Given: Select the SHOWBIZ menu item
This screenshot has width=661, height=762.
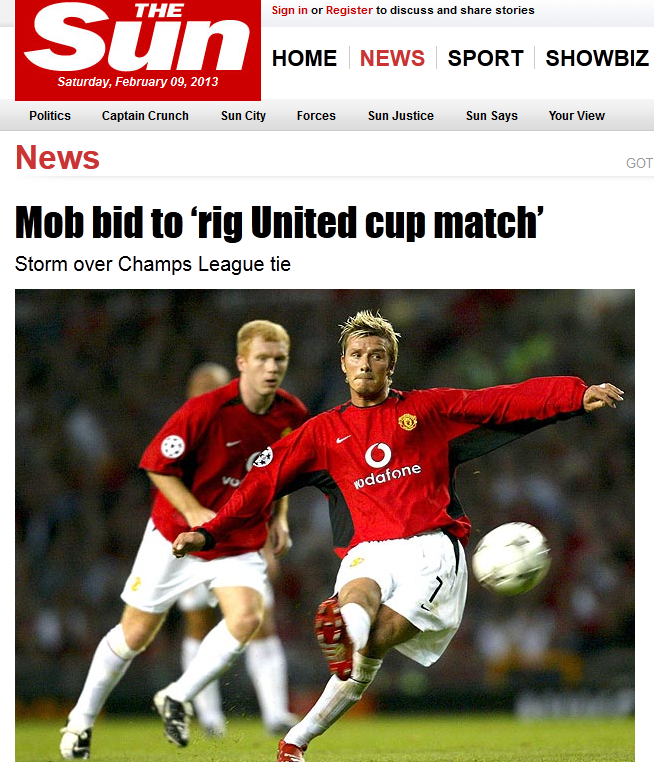Looking at the screenshot, I should 597,58.
